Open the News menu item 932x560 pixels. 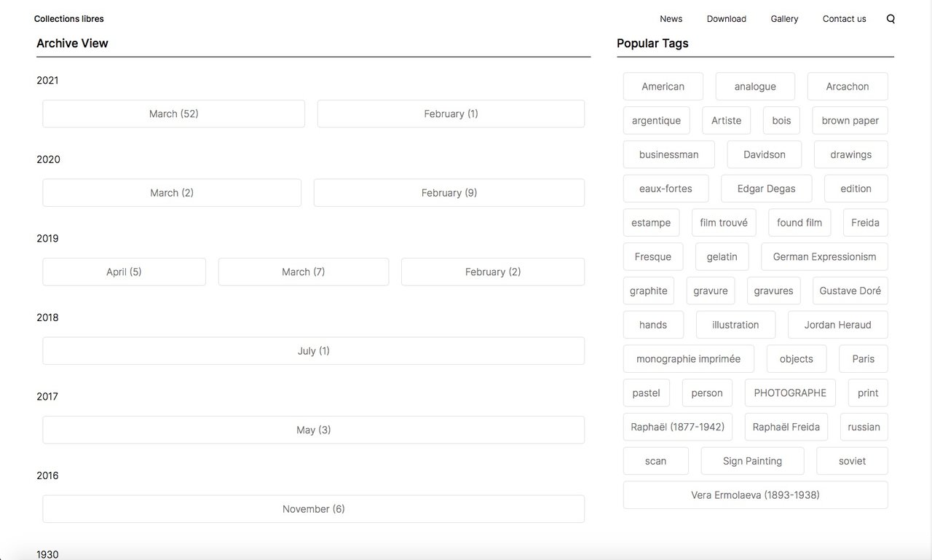tap(671, 18)
